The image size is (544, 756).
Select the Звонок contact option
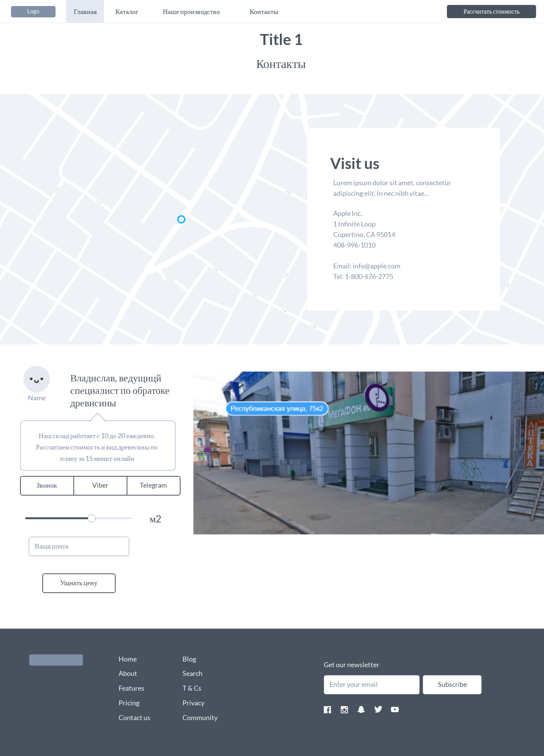tap(47, 485)
